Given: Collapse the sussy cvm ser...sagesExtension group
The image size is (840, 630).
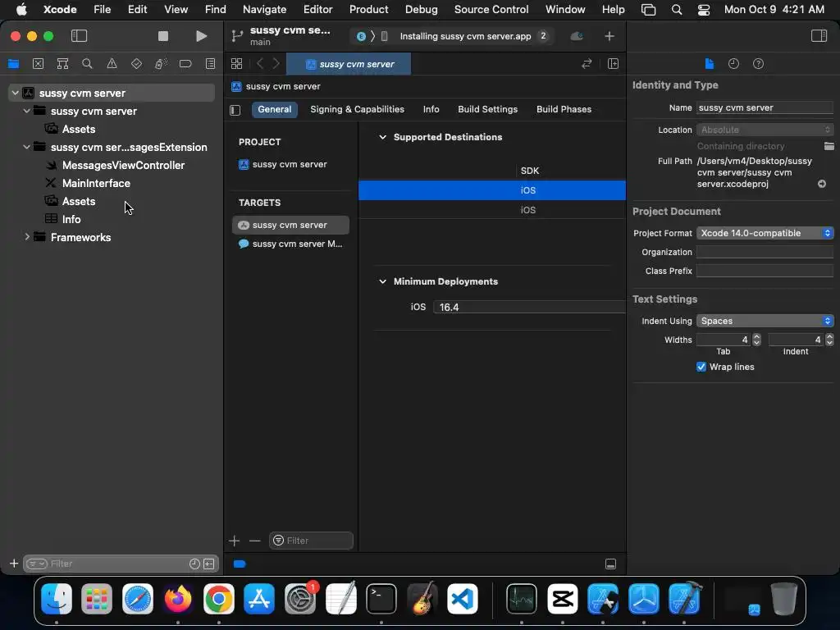Looking at the screenshot, I should (27, 147).
